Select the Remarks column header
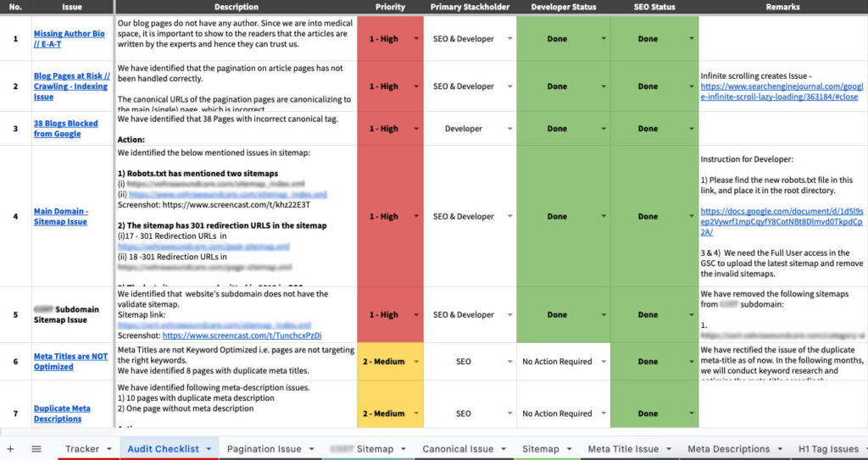 782,7
